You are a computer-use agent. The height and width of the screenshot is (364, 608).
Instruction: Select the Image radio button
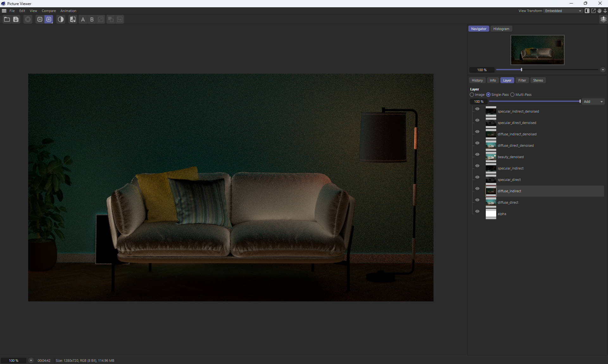tap(472, 95)
